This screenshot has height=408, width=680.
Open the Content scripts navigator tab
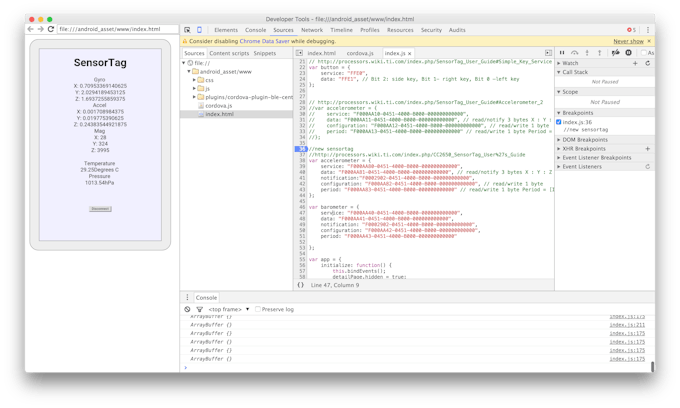tap(229, 53)
